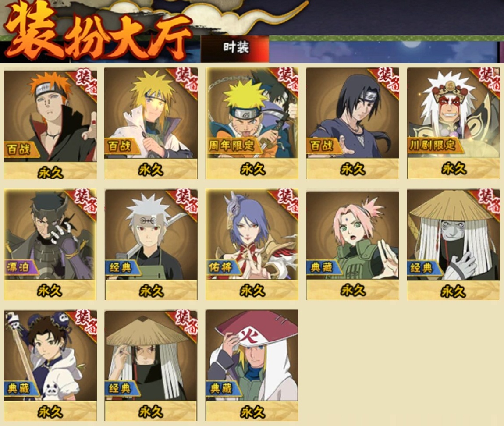Select the Itachi straw hat 经典 costume
Viewport: 504px width, 426px height.
tap(151, 366)
